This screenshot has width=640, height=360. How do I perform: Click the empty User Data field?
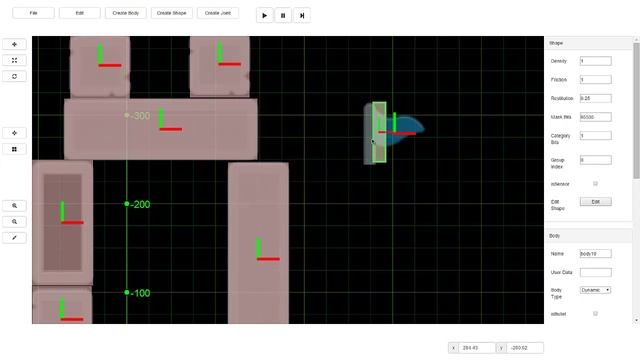point(596,272)
